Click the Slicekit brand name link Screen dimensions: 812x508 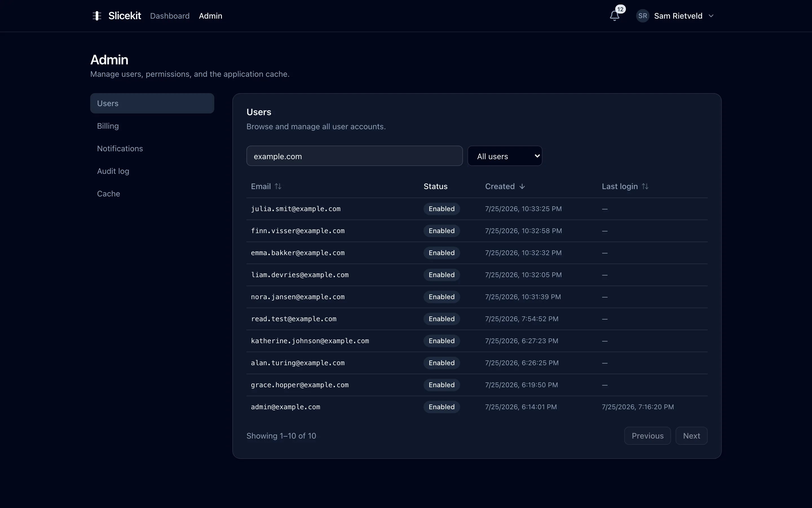click(125, 16)
